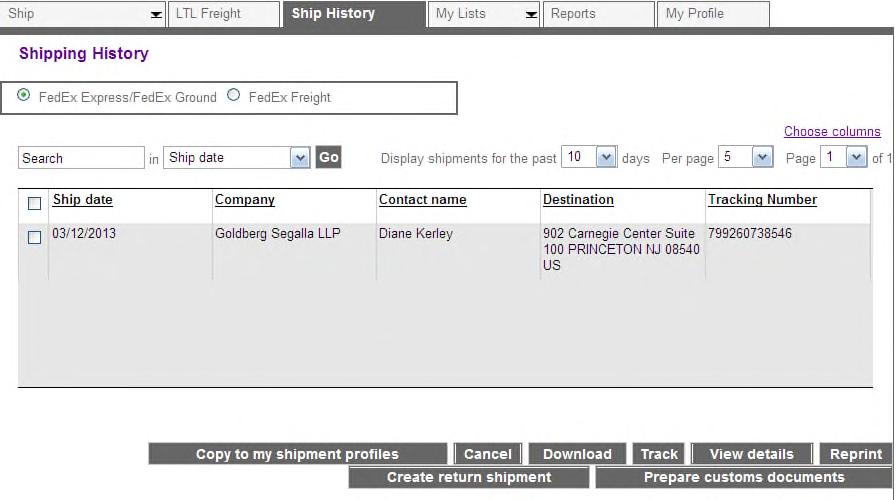Click the Track button
This screenshot has height=500, width=896.
[659, 454]
